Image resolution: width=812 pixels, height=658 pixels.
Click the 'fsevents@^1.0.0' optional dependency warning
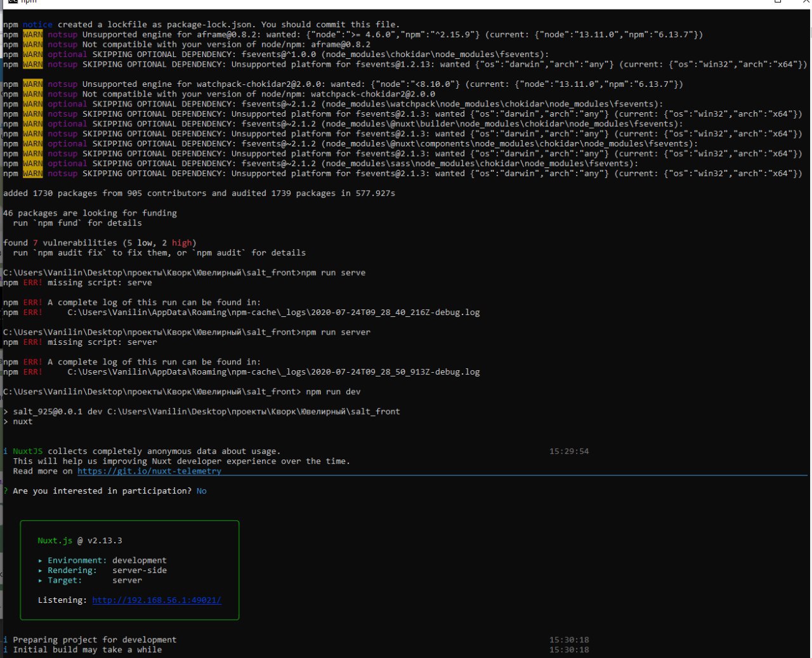coord(276,55)
